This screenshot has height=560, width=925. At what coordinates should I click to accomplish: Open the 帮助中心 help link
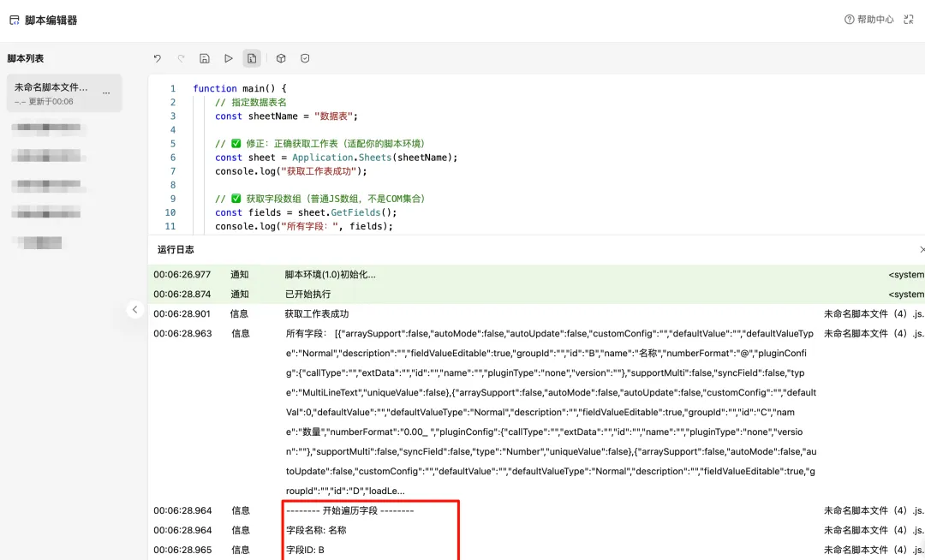[869, 20]
